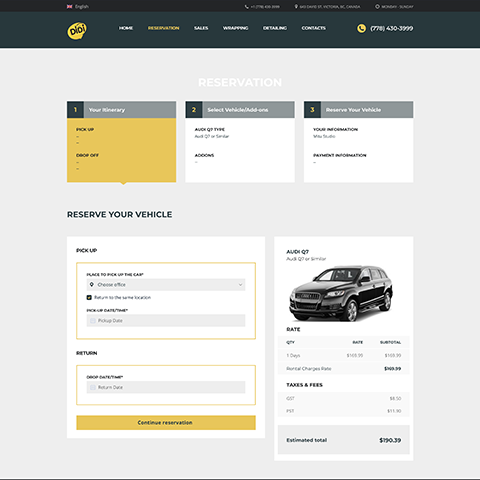Click the Audi Q7 car image
The height and width of the screenshot is (480, 480).
341,293
